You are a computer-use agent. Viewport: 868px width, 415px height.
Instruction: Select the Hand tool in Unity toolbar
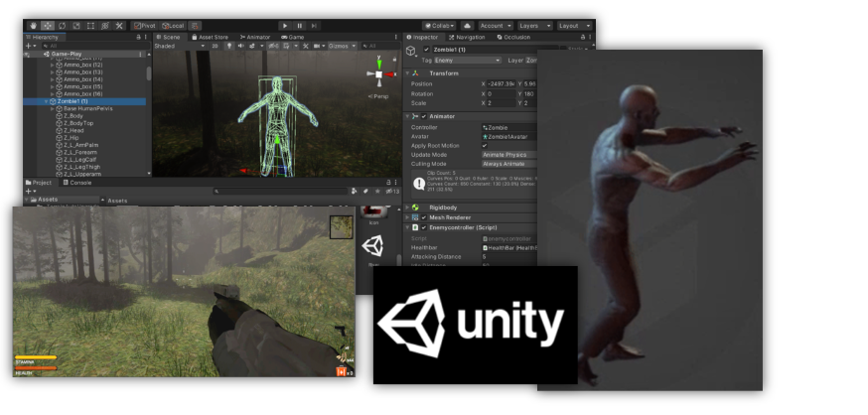coord(33,26)
